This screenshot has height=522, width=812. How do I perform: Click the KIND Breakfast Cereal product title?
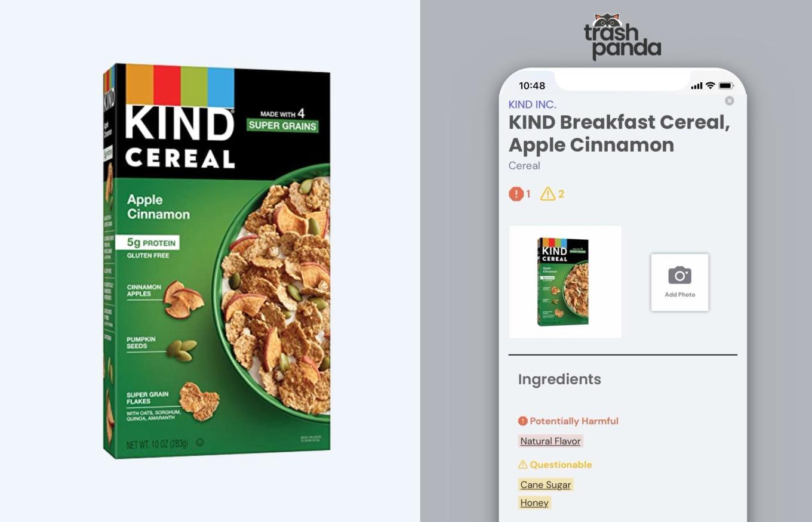619,133
